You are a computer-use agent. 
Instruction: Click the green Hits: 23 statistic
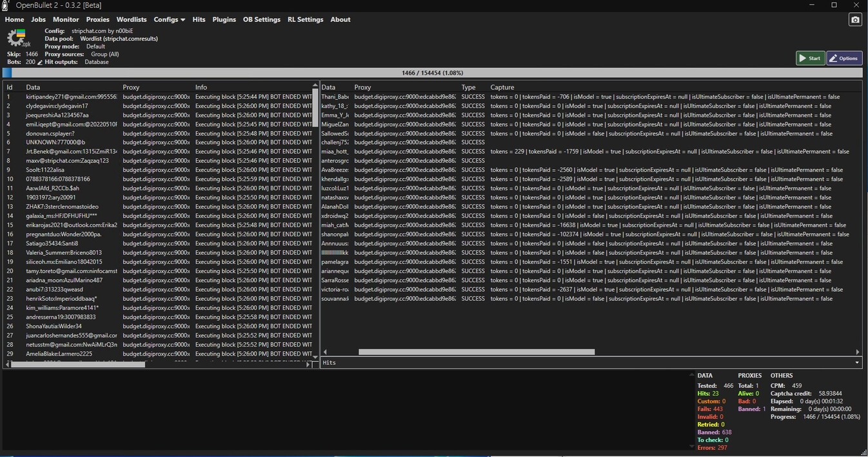[708, 393]
